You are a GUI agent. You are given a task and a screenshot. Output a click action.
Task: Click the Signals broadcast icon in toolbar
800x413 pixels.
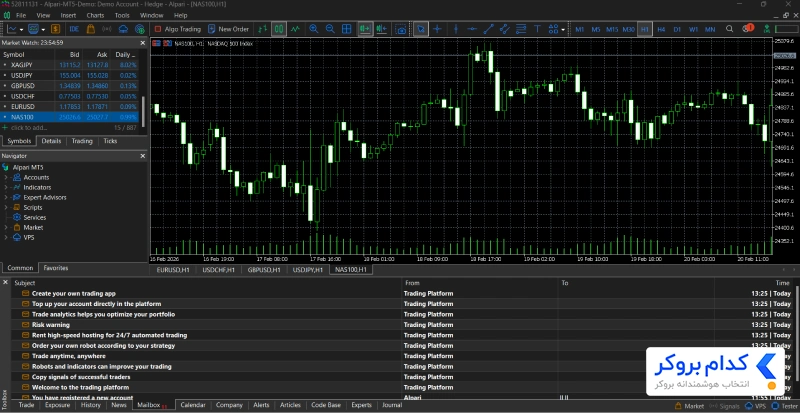tap(107, 29)
